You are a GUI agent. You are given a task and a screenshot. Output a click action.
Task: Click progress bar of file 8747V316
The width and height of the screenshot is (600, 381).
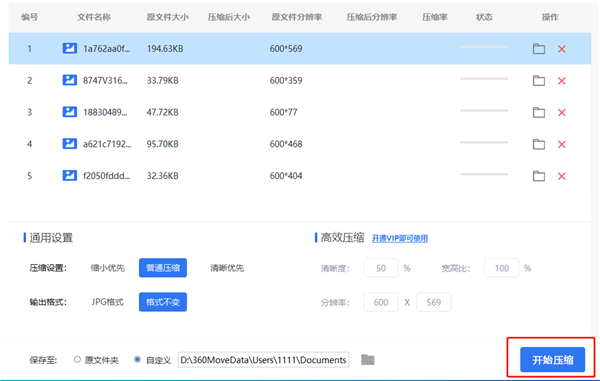coord(484,79)
